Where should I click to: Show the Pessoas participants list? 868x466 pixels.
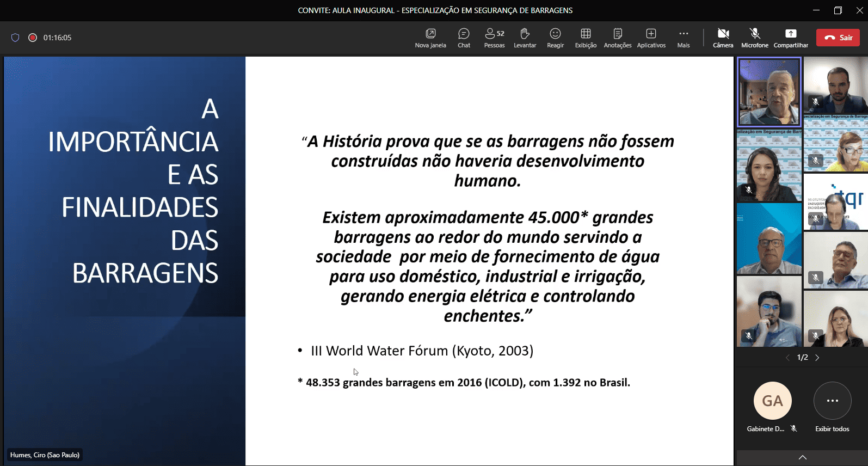click(494, 38)
